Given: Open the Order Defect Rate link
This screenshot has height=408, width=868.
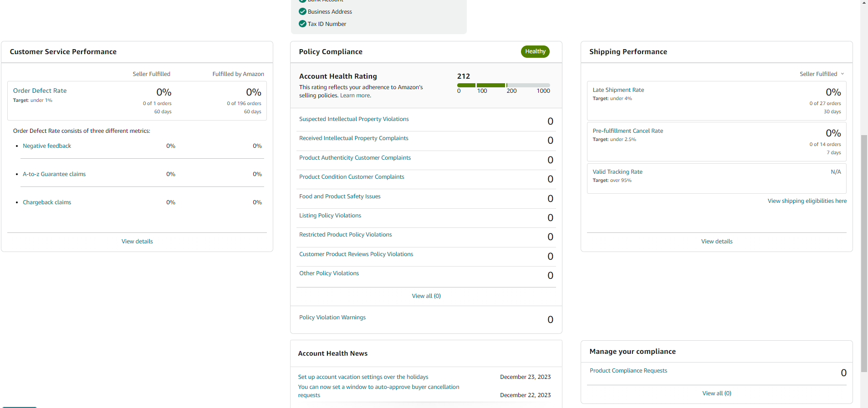Looking at the screenshot, I should pos(40,91).
